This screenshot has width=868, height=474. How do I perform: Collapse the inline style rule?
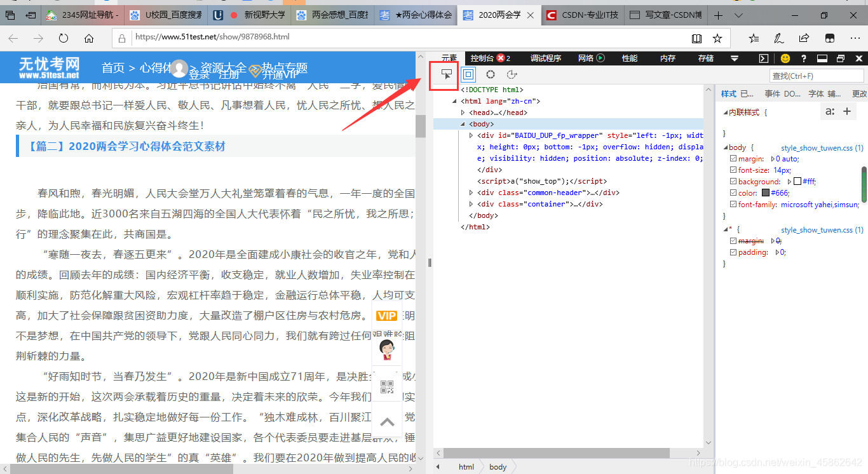(x=726, y=112)
